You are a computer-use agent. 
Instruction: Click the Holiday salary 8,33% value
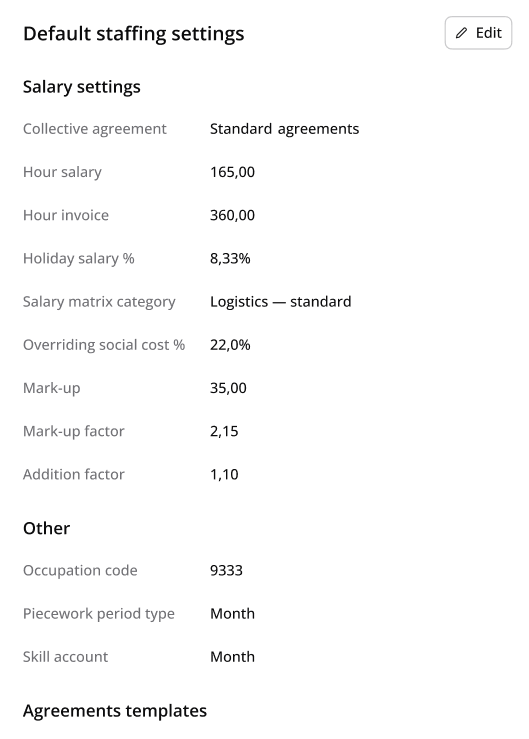(230, 258)
